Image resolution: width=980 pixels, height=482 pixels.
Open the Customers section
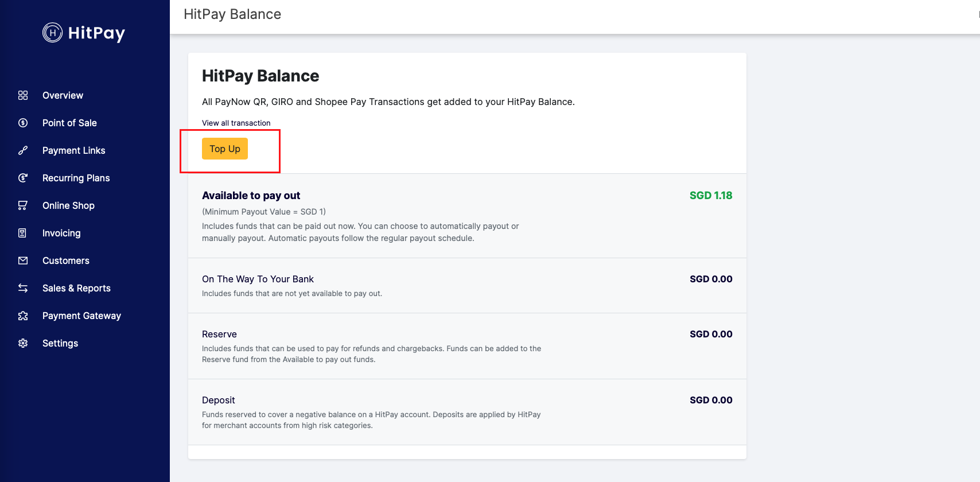[66, 261]
